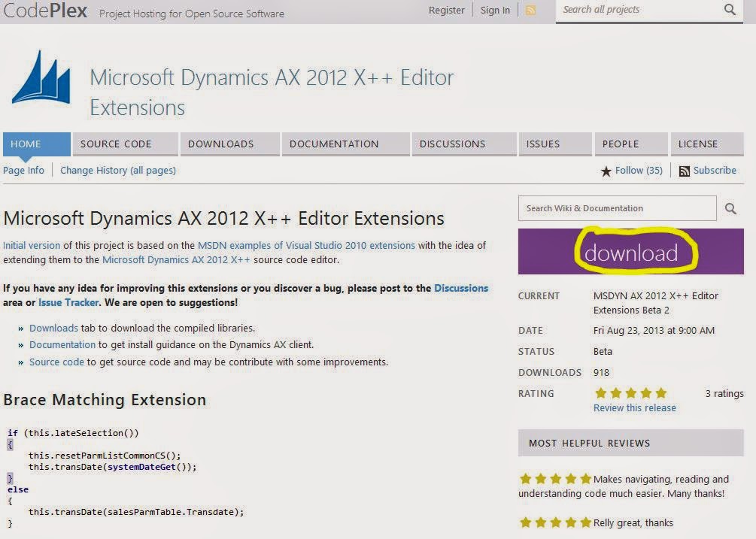
Task: Click the CodePlex logo in the header
Action: 44,11
